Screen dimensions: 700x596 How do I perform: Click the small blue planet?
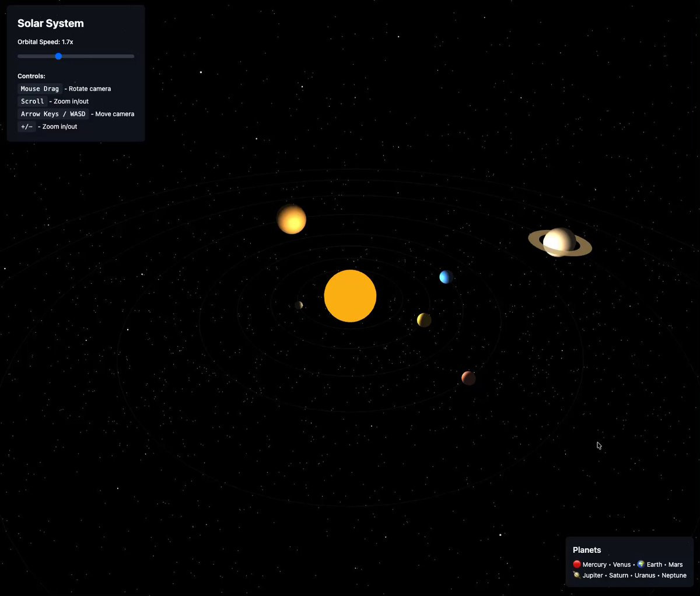tap(446, 277)
